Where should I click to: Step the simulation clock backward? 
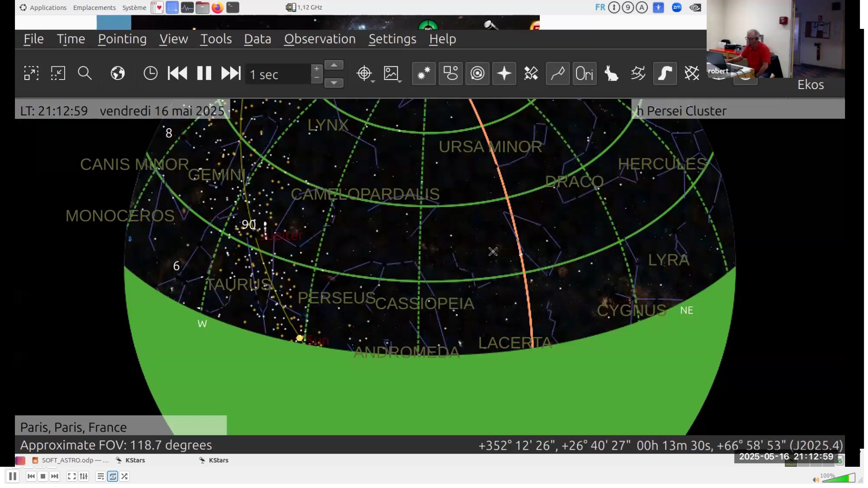click(x=177, y=73)
